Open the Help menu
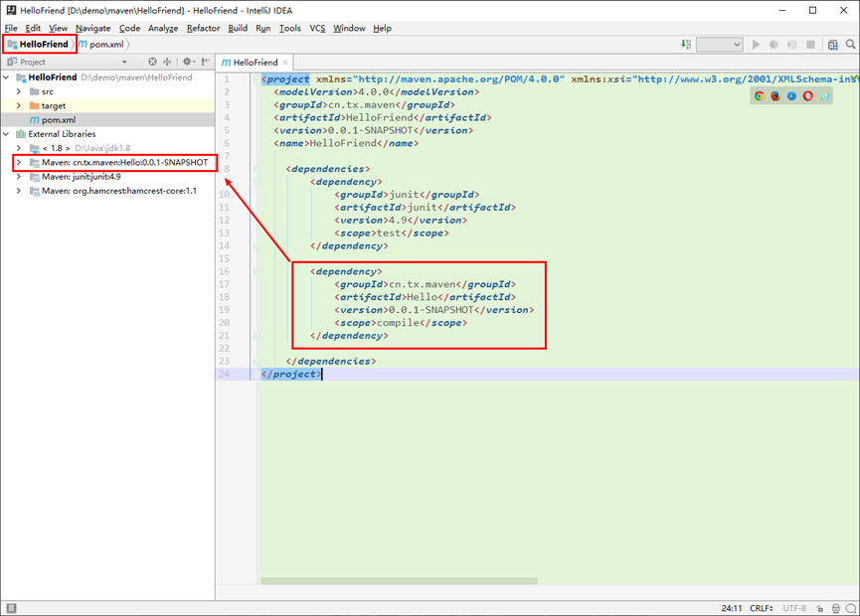This screenshot has height=616, width=860. pos(383,28)
